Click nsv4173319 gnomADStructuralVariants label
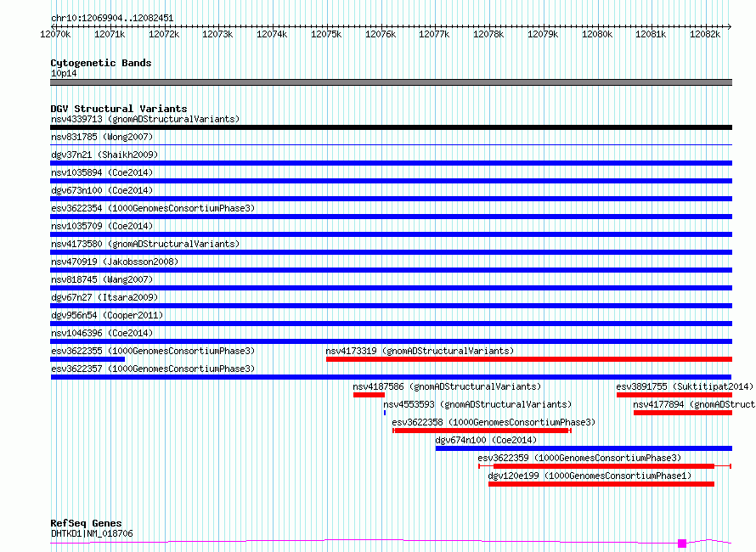 click(420, 351)
